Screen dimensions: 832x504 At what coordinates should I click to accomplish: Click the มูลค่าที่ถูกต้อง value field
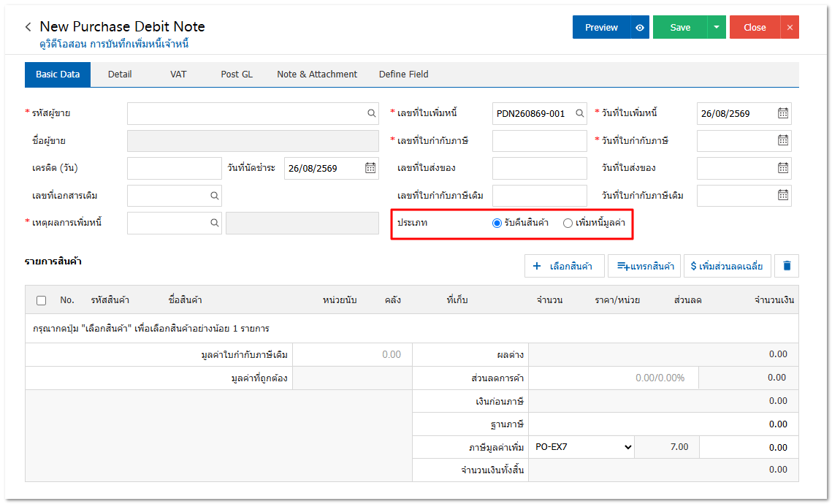click(352, 378)
